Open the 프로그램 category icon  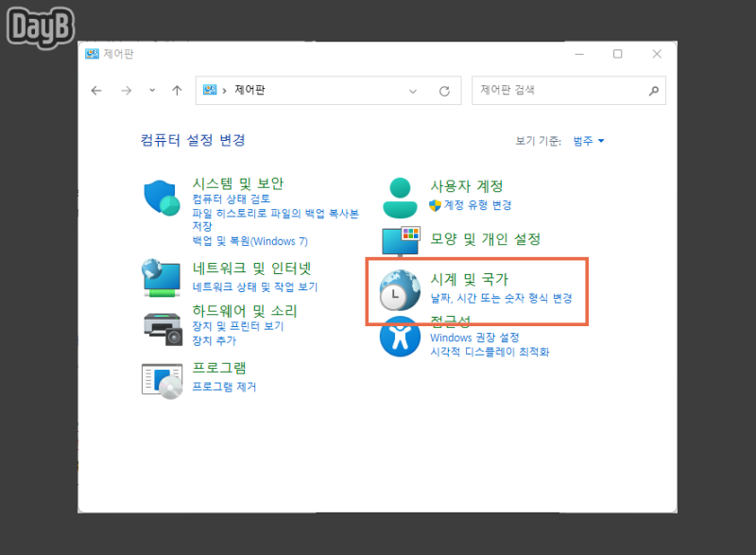pyautogui.click(x=161, y=378)
